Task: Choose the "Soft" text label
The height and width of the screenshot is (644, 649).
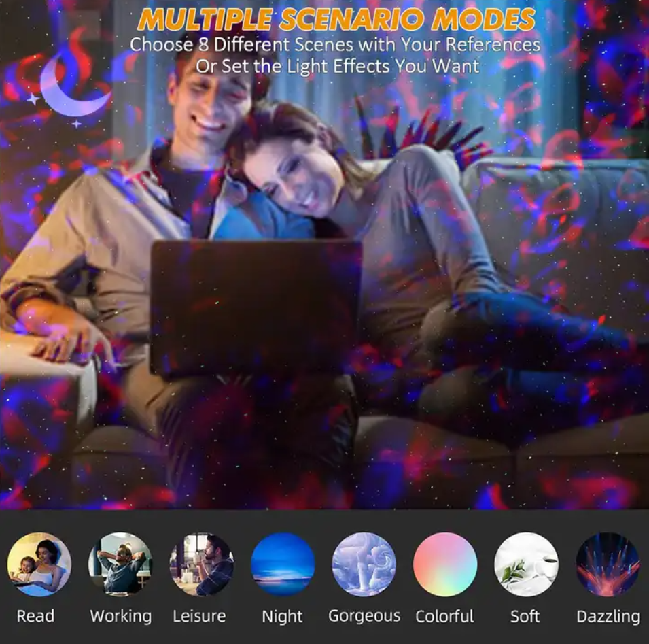Action: pos(525,616)
